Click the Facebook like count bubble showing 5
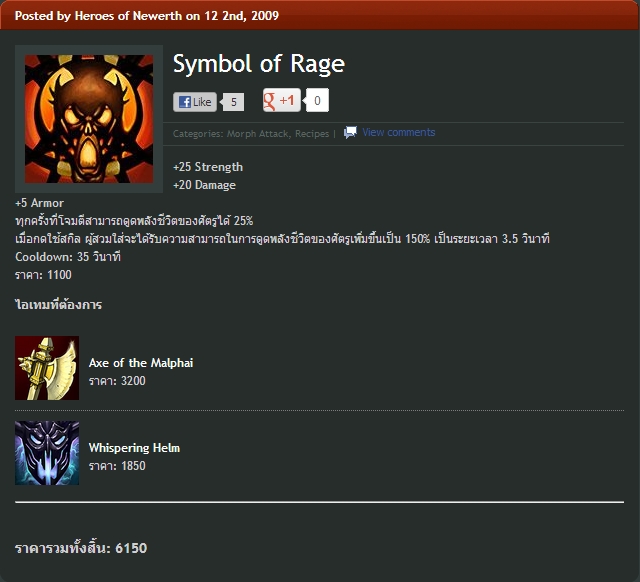Screen dimensions: 640x582 (233, 102)
